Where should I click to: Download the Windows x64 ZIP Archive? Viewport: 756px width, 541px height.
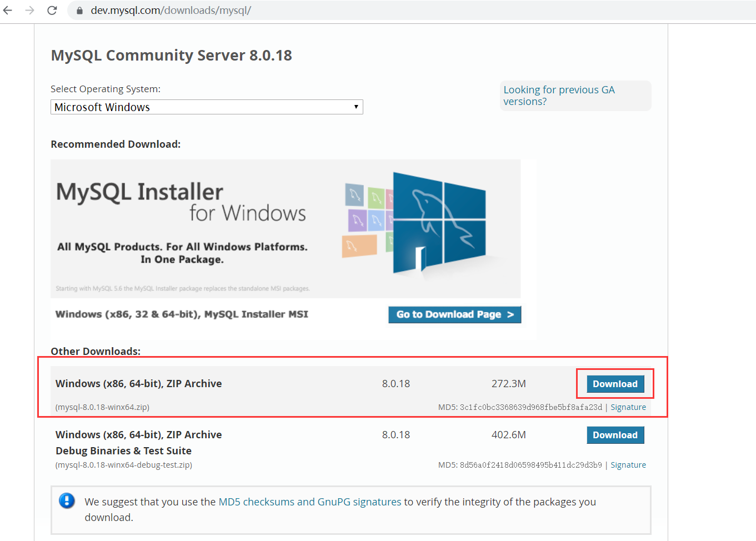[x=615, y=383]
